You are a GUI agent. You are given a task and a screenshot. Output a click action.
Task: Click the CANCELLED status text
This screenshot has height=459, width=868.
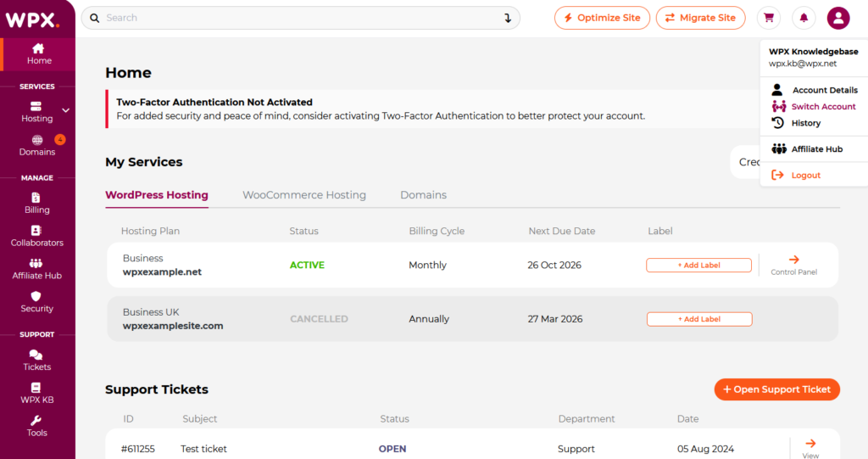319,319
